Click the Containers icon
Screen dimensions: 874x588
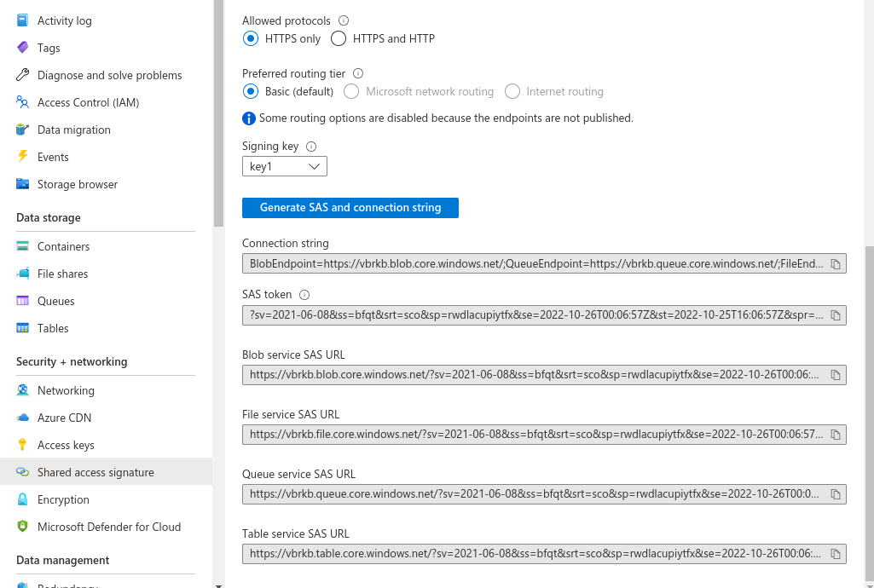(22, 246)
